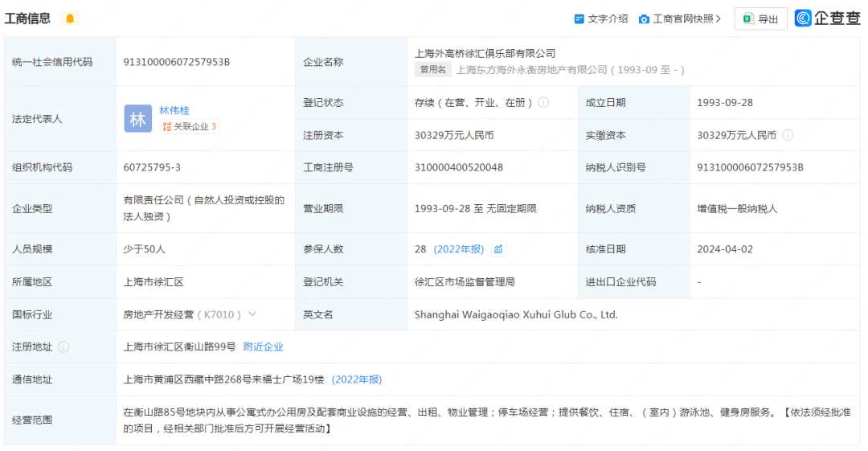Click 2022年报 link next to 参保人数
The height and width of the screenshot is (451, 868).
(458, 249)
